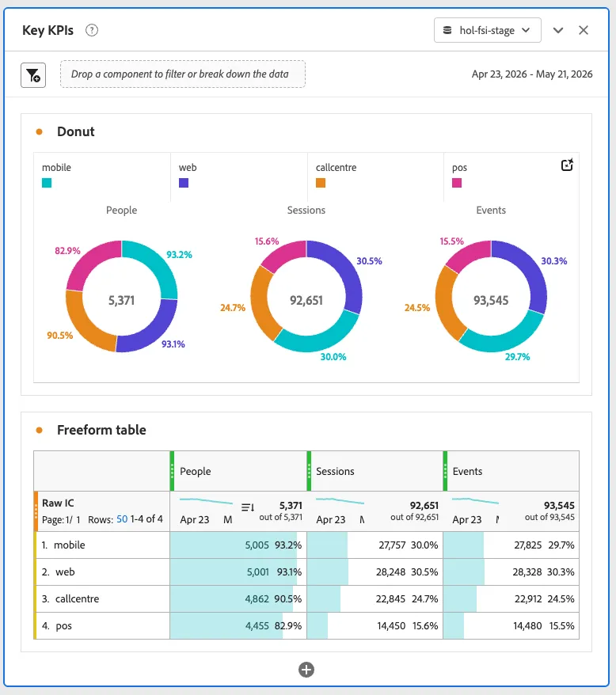Collapse the Key KPIs panel chevron
Viewport: 616px width, 695px height.
(x=558, y=30)
